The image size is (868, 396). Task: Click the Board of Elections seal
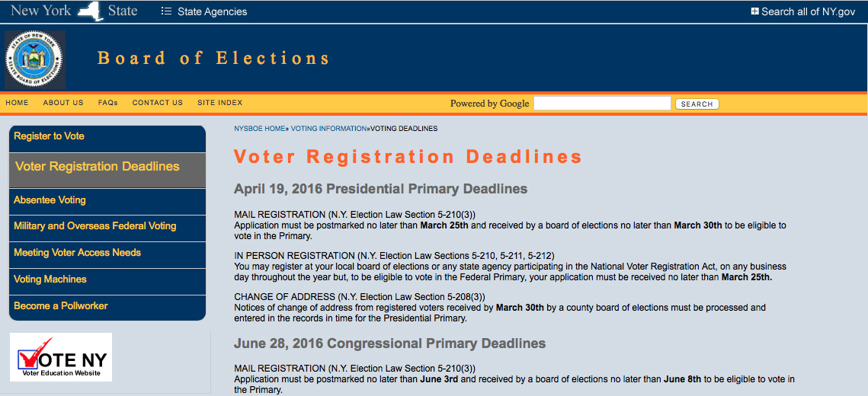pyautogui.click(x=35, y=60)
